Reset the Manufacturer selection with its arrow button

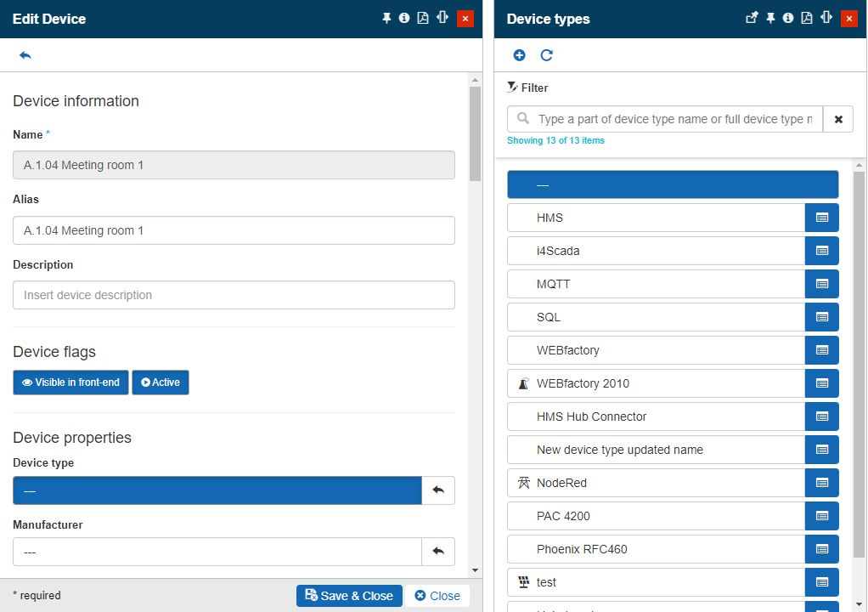pos(438,552)
